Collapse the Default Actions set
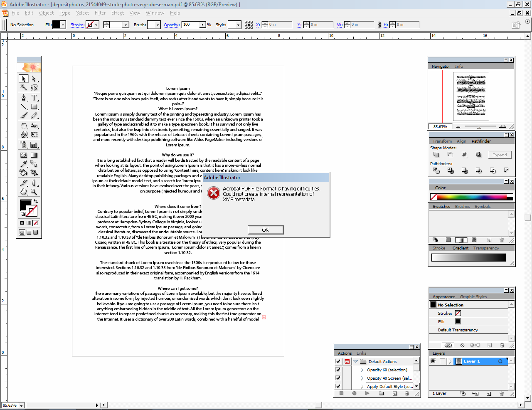The image size is (532, 410). coord(356,361)
